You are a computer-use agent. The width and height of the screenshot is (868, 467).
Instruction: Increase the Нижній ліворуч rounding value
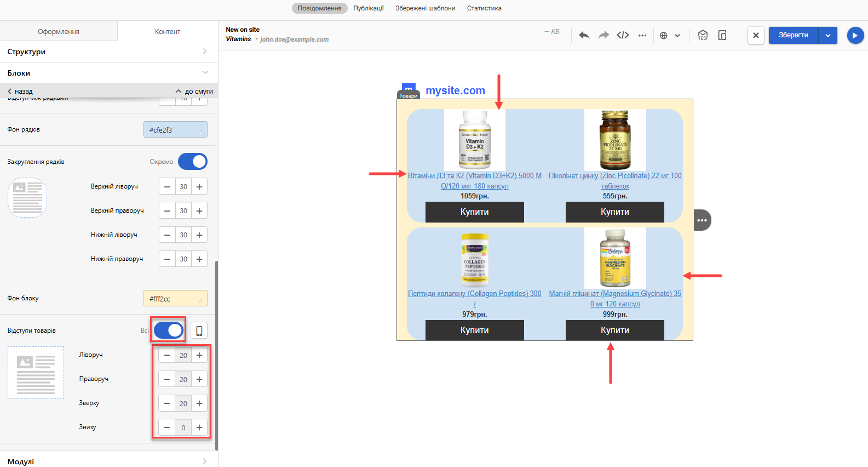point(199,235)
